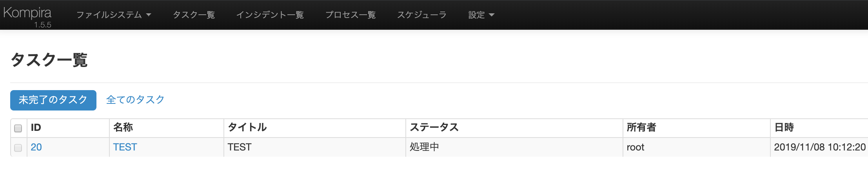The width and height of the screenshot is (868, 192).
Task: Check the checkbox for task 20
Action: (x=18, y=148)
